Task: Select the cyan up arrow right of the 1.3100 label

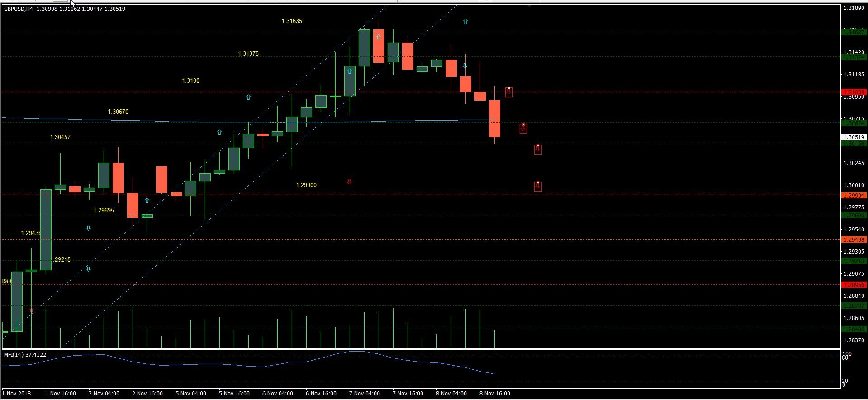Action: [248, 97]
